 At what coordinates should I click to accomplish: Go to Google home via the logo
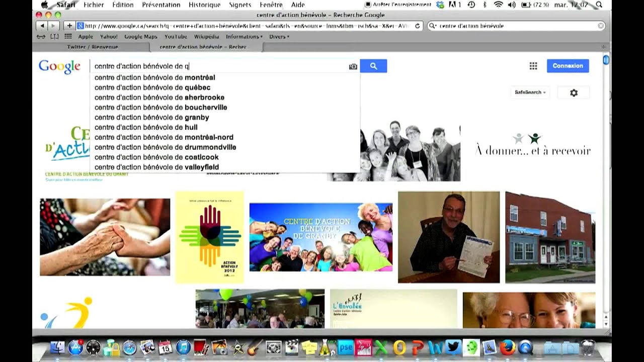tap(59, 66)
